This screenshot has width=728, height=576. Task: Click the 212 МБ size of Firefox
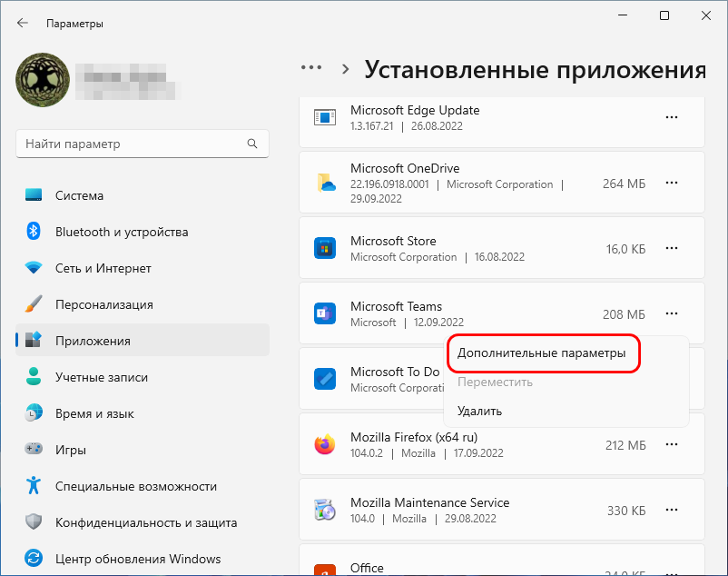point(625,445)
